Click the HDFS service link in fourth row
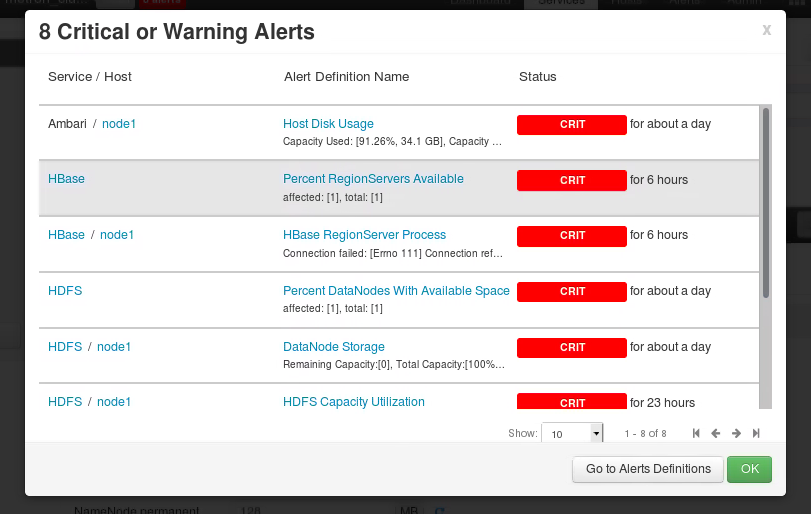The height and width of the screenshot is (514, 811). (x=65, y=291)
